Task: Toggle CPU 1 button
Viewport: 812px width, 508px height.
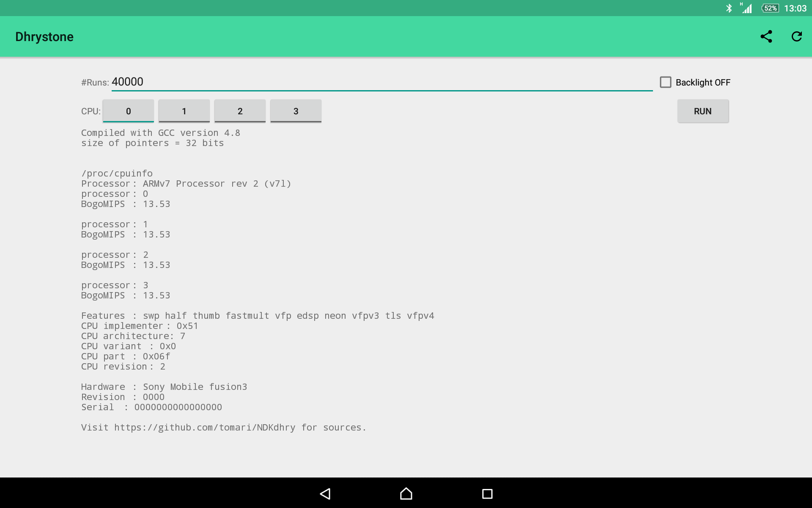Action: [184, 111]
